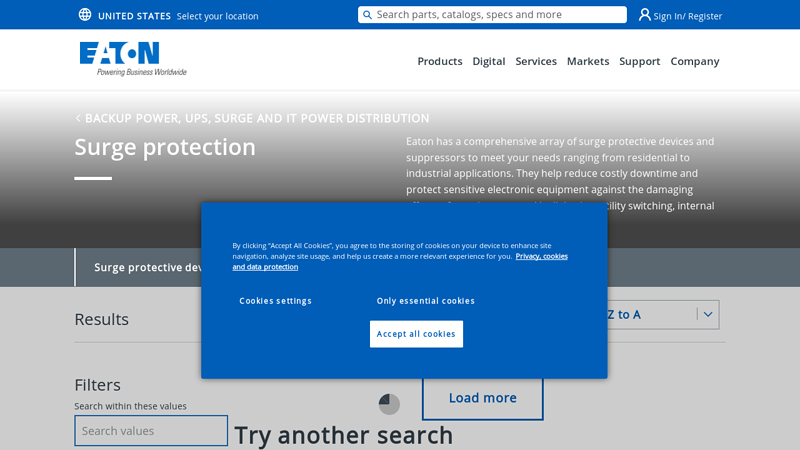The image size is (800, 450).
Task: Click the search magnifier icon
Action: pyautogui.click(x=367, y=15)
